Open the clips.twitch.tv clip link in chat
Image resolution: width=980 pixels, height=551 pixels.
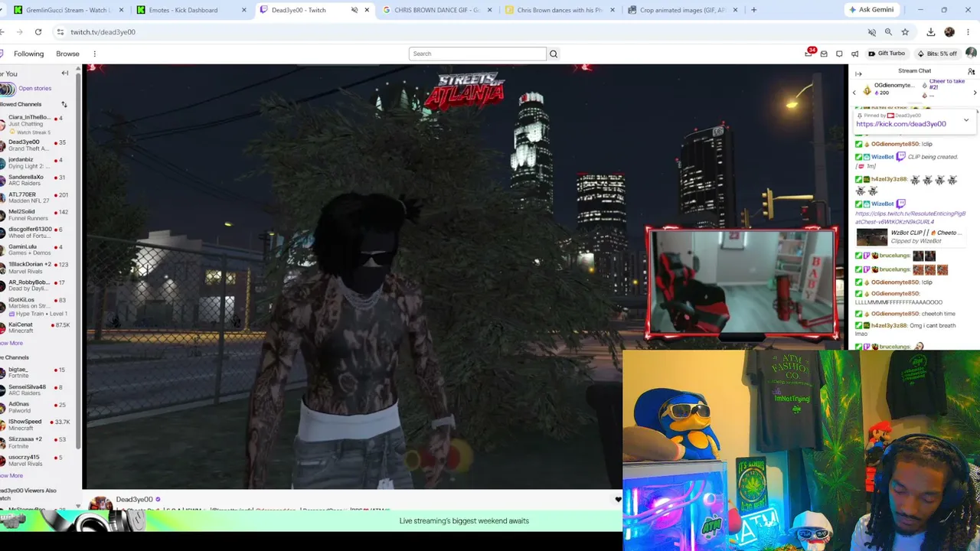[910, 218]
